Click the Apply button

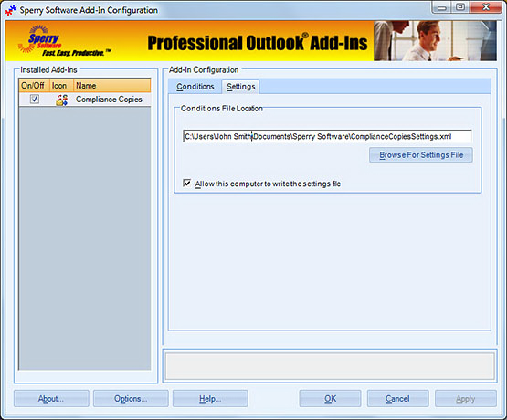click(x=466, y=399)
